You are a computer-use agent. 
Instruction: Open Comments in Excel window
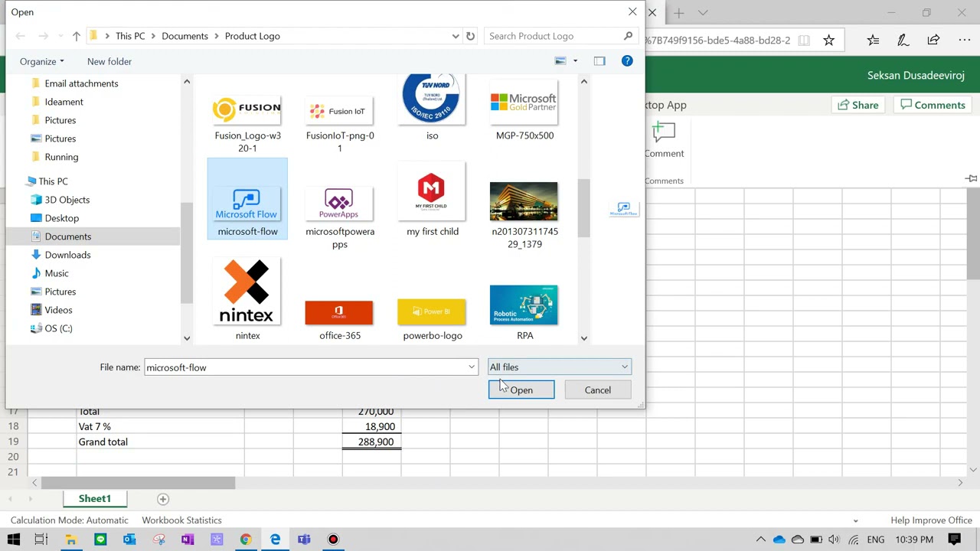(933, 105)
